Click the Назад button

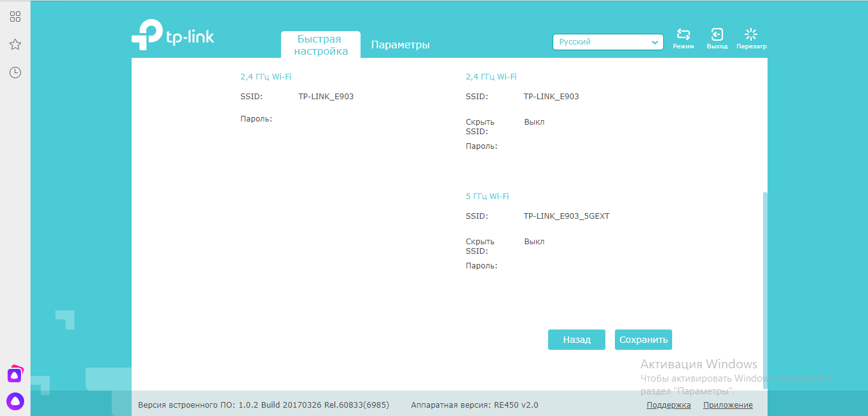click(x=577, y=340)
